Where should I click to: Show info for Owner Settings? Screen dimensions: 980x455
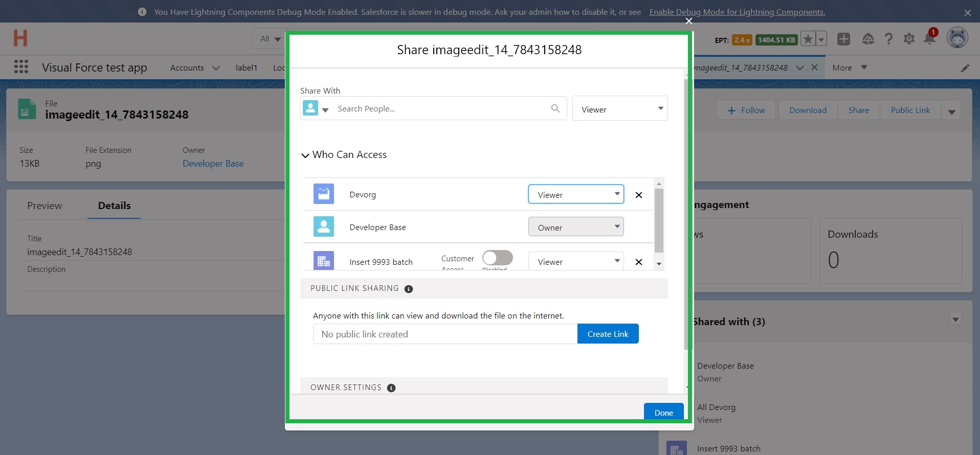point(391,388)
